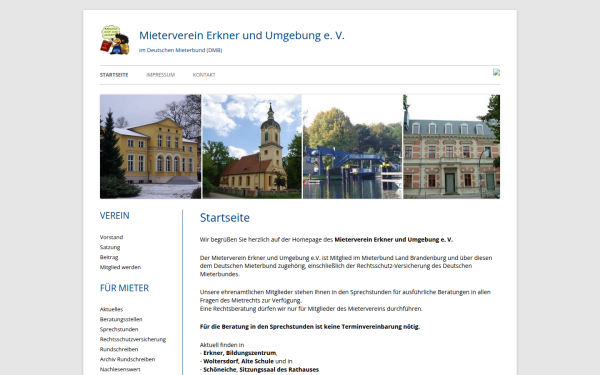
Task: Click the Startseite page heading
Action: pyautogui.click(x=225, y=218)
